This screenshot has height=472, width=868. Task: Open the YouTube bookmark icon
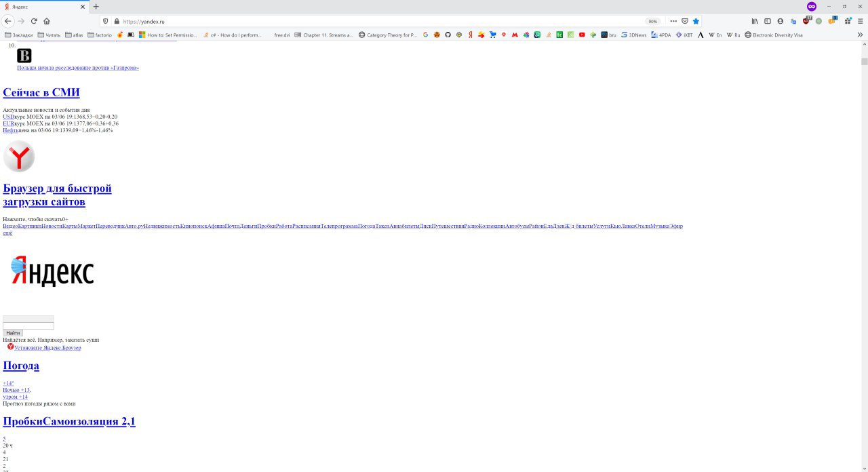coord(582,35)
